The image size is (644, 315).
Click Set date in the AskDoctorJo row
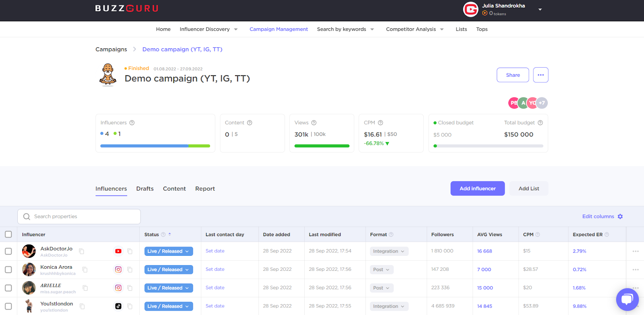pyautogui.click(x=215, y=251)
